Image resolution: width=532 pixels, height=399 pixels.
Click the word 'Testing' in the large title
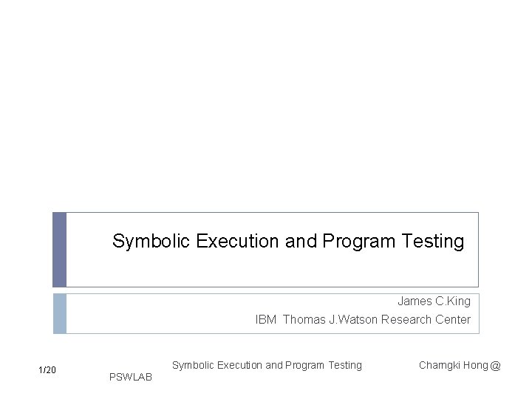(432, 241)
